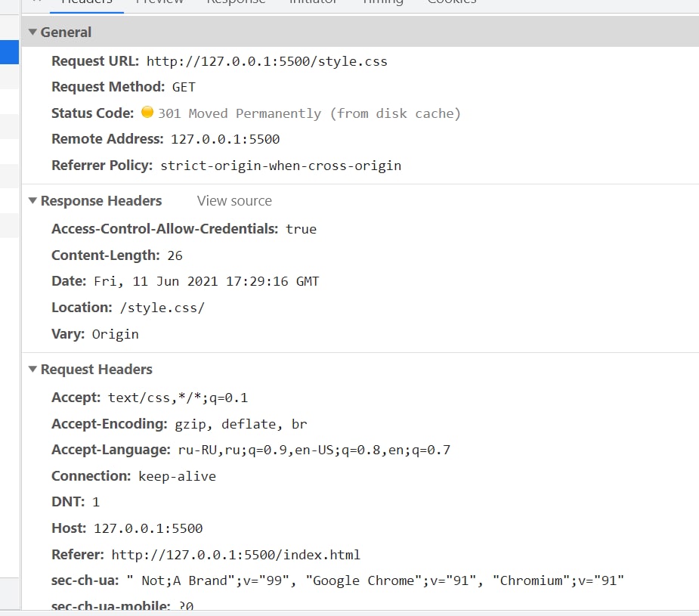
Task: Click the yellow status code indicator dot
Action: [x=147, y=112]
